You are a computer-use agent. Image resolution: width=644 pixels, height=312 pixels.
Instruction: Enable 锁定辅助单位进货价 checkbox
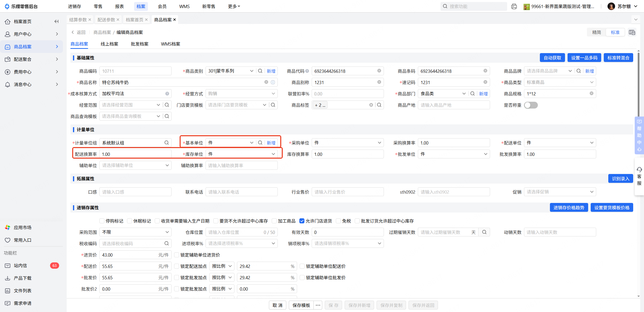[x=177, y=255]
